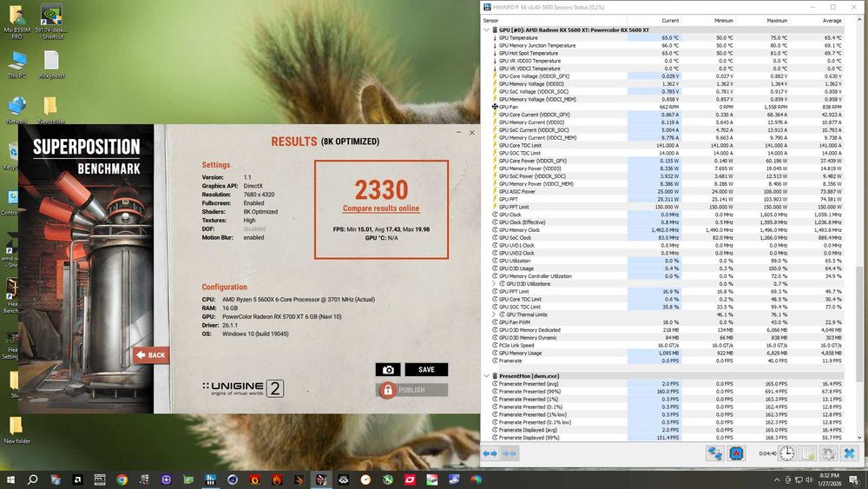
Task: Select the GPU Utilization row
Action: click(668, 261)
